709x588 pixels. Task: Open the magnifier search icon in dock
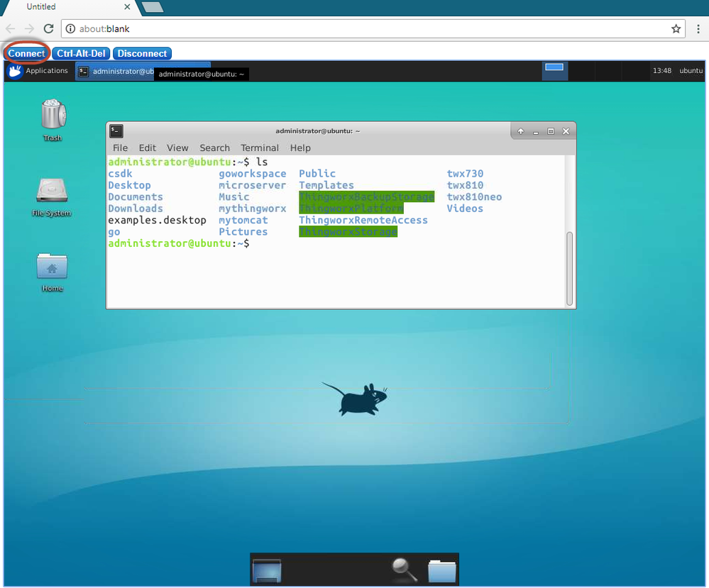(x=405, y=570)
